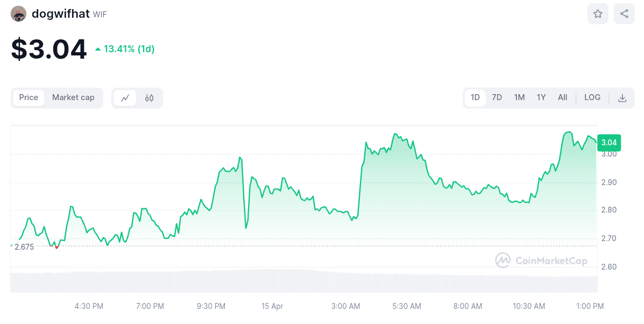Click the 2.675 opening price label
Viewport: 644px width, 324px height.
coord(24,247)
